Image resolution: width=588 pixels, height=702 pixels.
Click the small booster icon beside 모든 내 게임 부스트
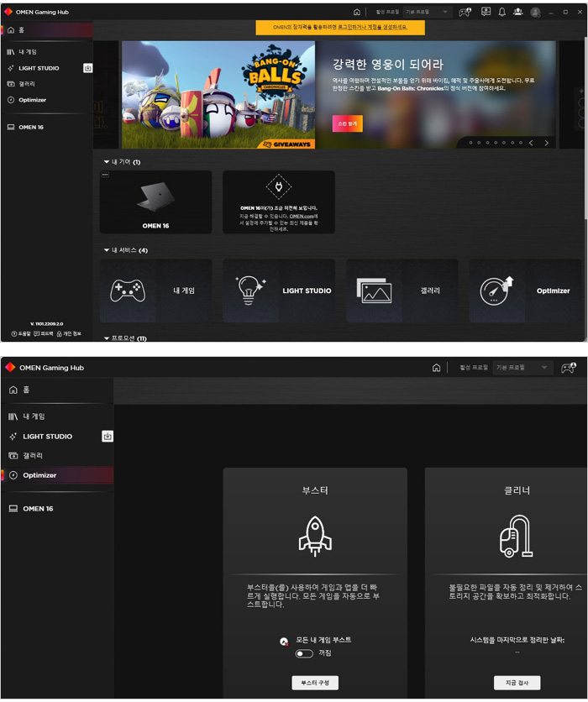(284, 642)
